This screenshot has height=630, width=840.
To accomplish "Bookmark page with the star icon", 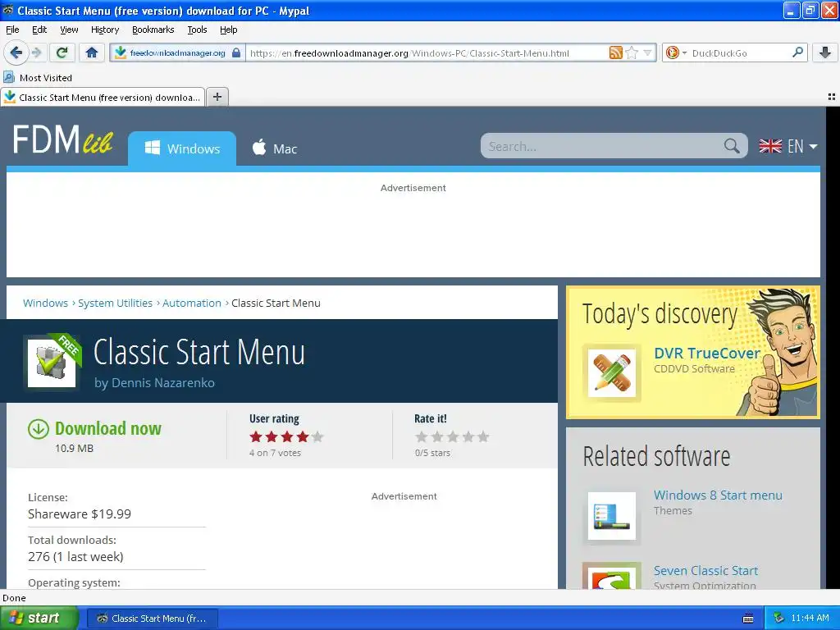I will tap(632, 52).
